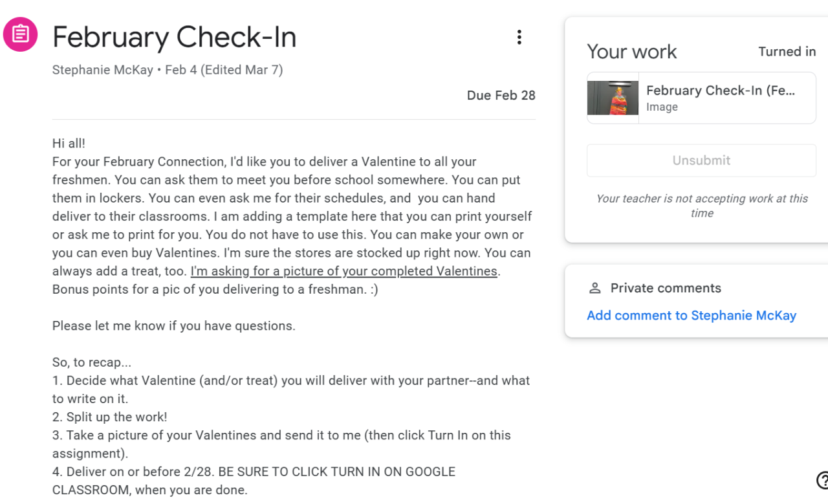
Task: Open the attached image thumbnail
Action: click(x=613, y=98)
